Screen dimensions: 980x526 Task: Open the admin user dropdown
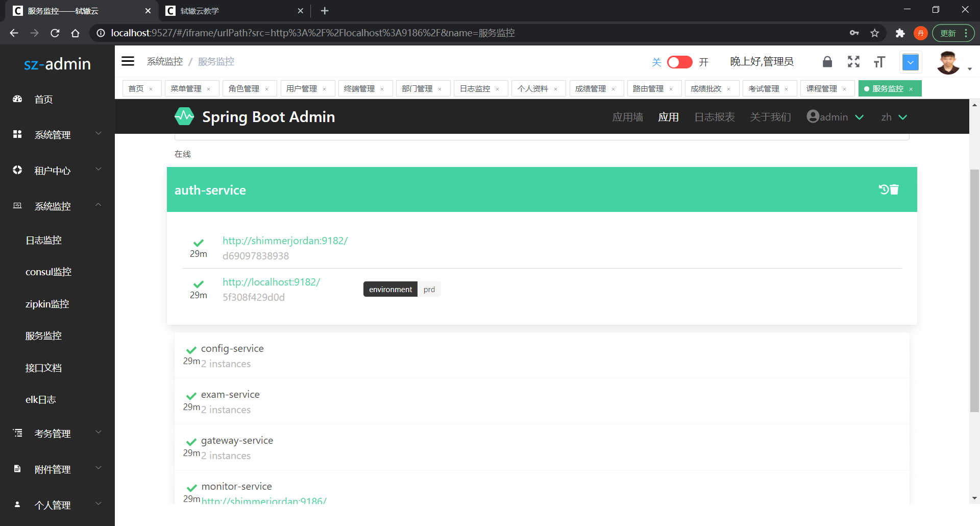(836, 117)
